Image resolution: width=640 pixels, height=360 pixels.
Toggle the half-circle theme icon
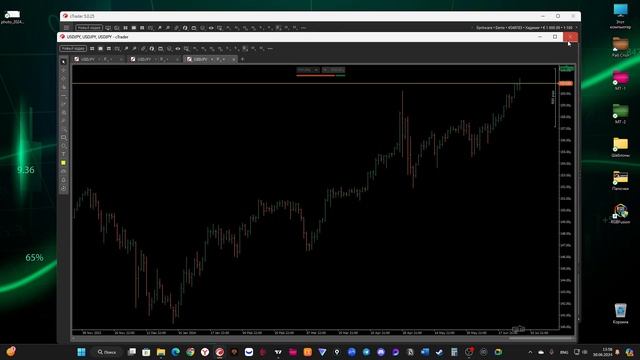tap(152, 49)
